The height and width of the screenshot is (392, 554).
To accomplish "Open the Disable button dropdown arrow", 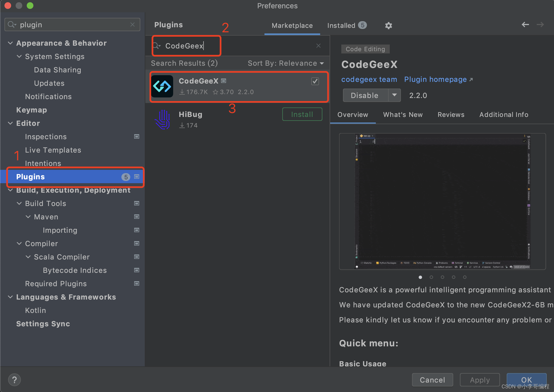I will coord(394,95).
